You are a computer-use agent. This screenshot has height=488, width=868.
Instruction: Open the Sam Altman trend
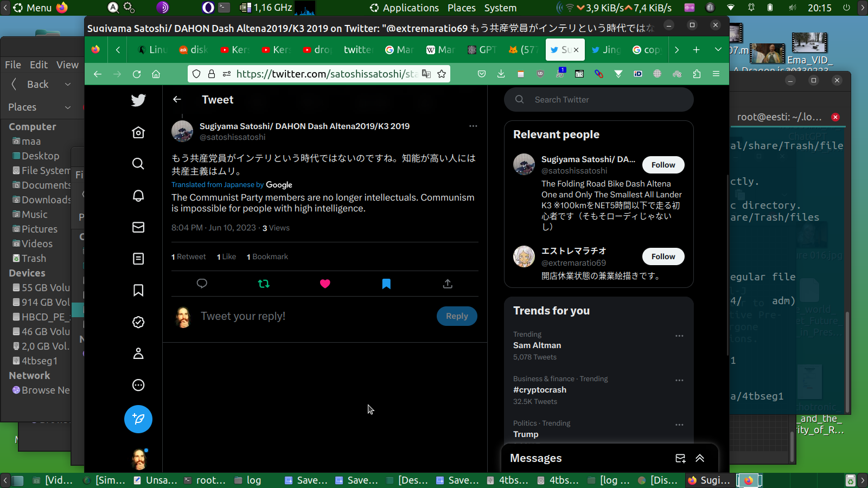coord(537,345)
